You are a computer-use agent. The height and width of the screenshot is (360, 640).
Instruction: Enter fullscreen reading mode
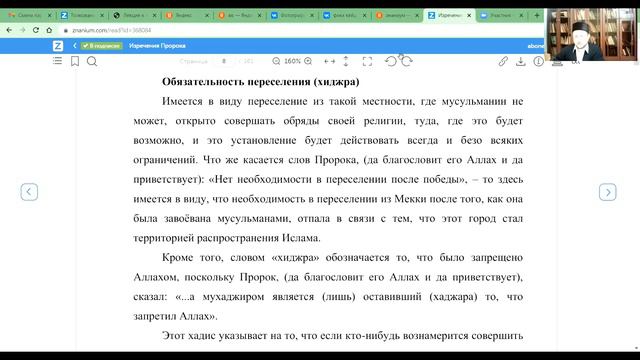tap(367, 61)
